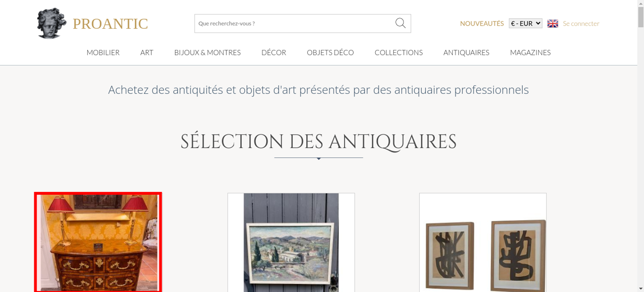Open the MOBILIER menu
The width and height of the screenshot is (644, 292).
tap(103, 52)
